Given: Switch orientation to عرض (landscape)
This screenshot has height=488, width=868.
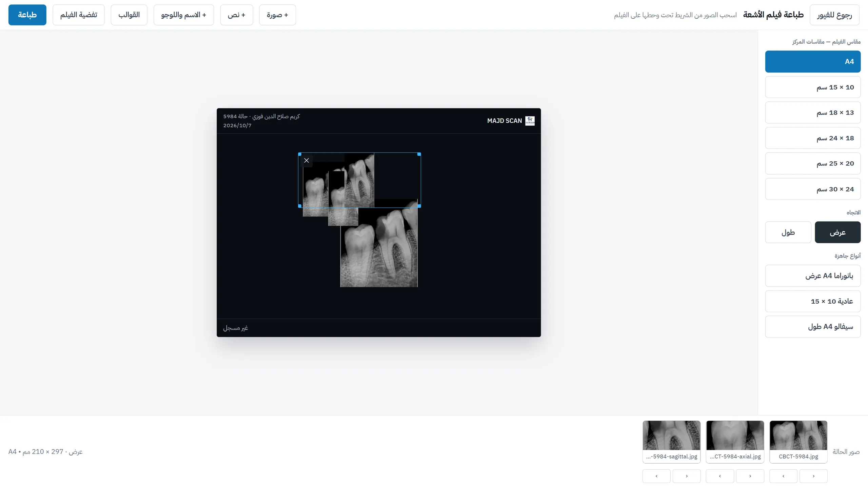Looking at the screenshot, I should pos(837,232).
